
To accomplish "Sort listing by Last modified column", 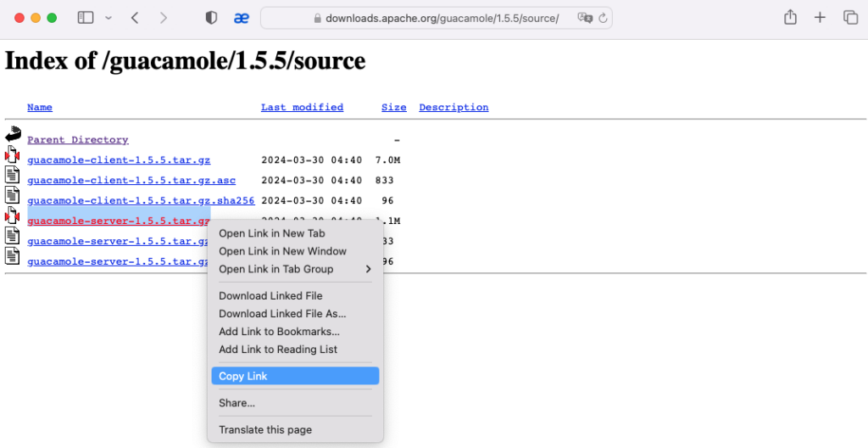I will [303, 107].
